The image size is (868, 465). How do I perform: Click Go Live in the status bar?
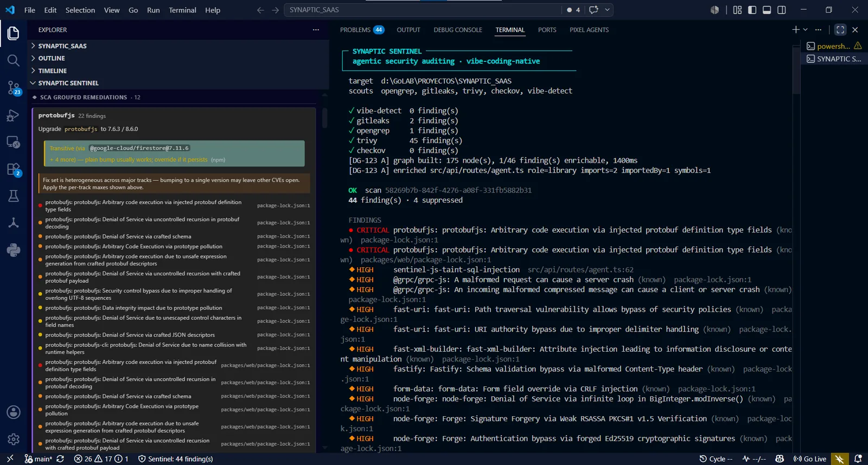[810, 458]
